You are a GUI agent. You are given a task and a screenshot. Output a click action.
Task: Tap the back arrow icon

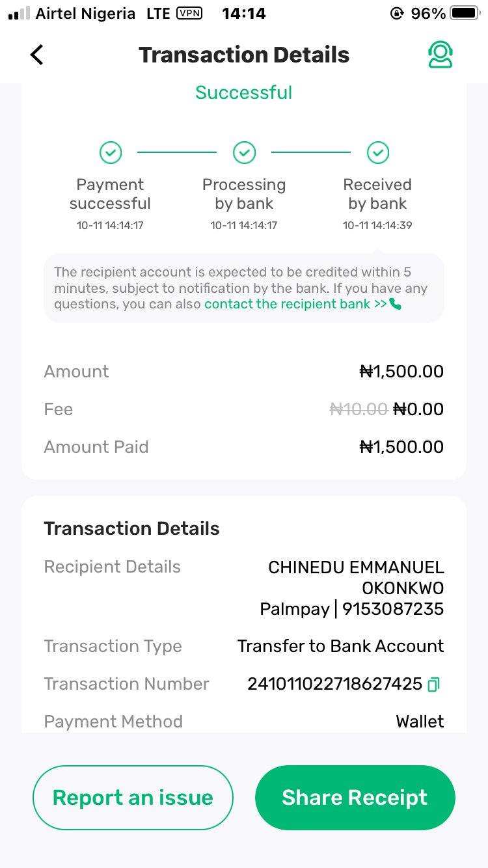click(37, 55)
